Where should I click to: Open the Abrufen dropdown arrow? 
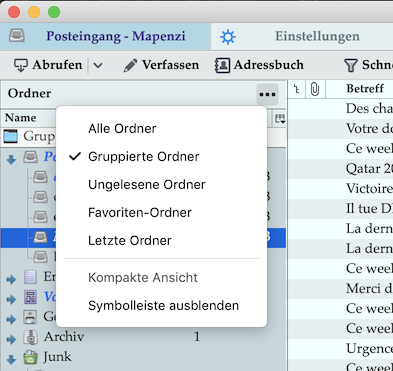tap(98, 65)
